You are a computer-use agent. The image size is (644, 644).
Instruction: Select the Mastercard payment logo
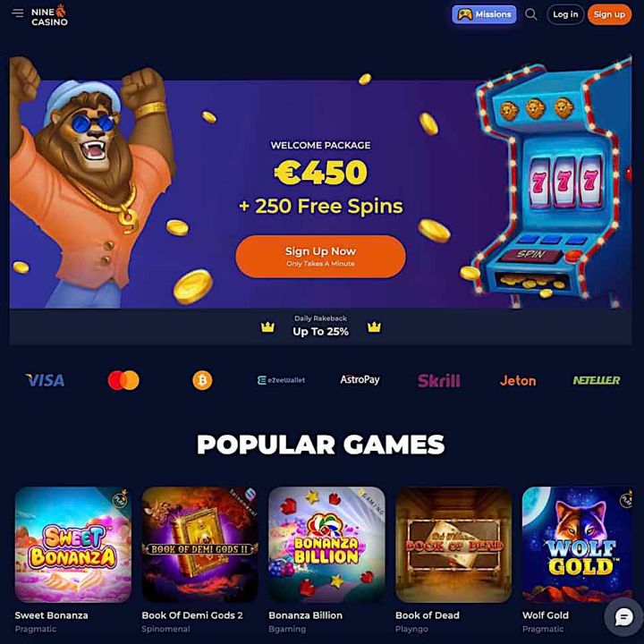click(x=123, y=380)
